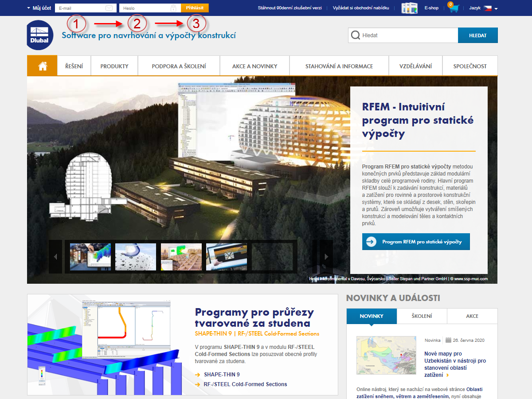Screen dimensions: 532x399
Task: Click the Dlubal logo
Action: point(40,35)
